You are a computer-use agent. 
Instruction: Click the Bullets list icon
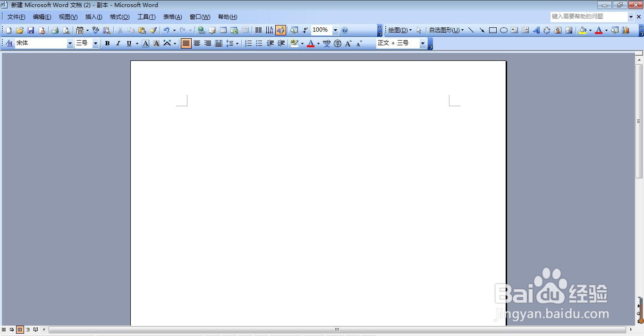(x=259, y=43)
